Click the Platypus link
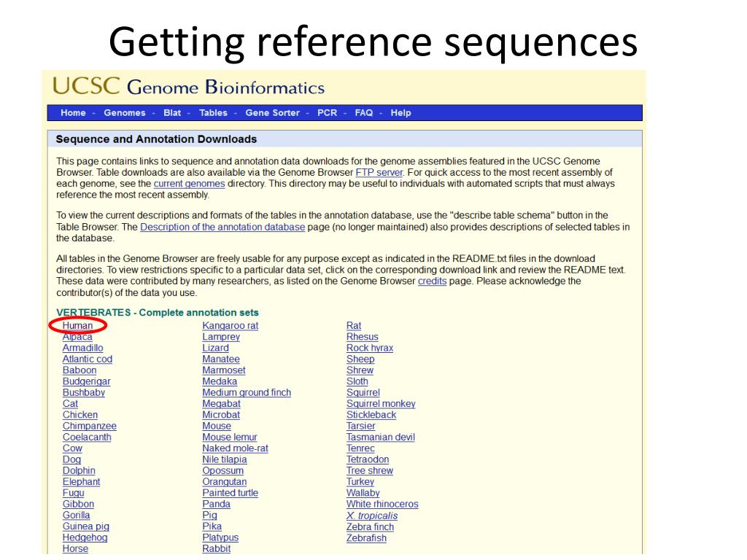The height and width of the screenshot is (560, 747). point(220,537)
